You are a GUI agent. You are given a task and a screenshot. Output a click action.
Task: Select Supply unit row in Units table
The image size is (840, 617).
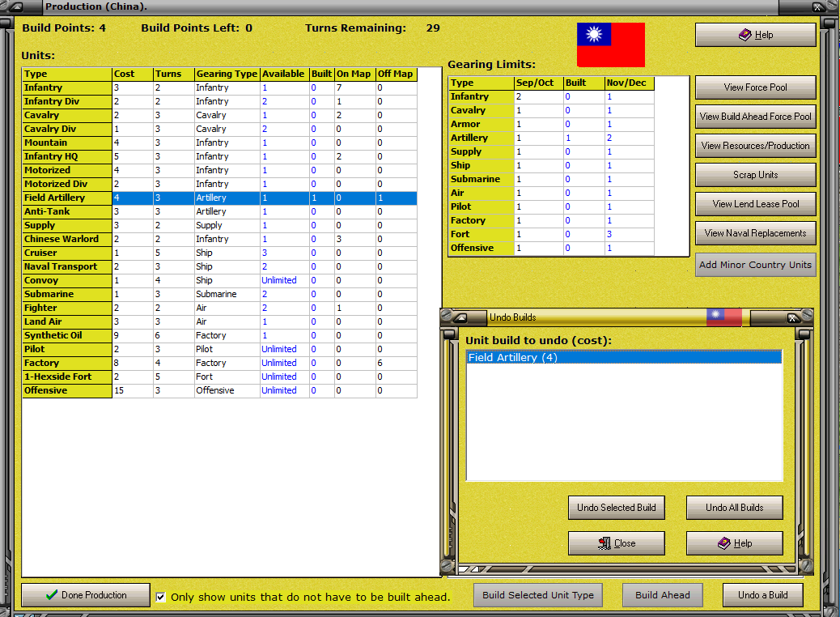219,225
